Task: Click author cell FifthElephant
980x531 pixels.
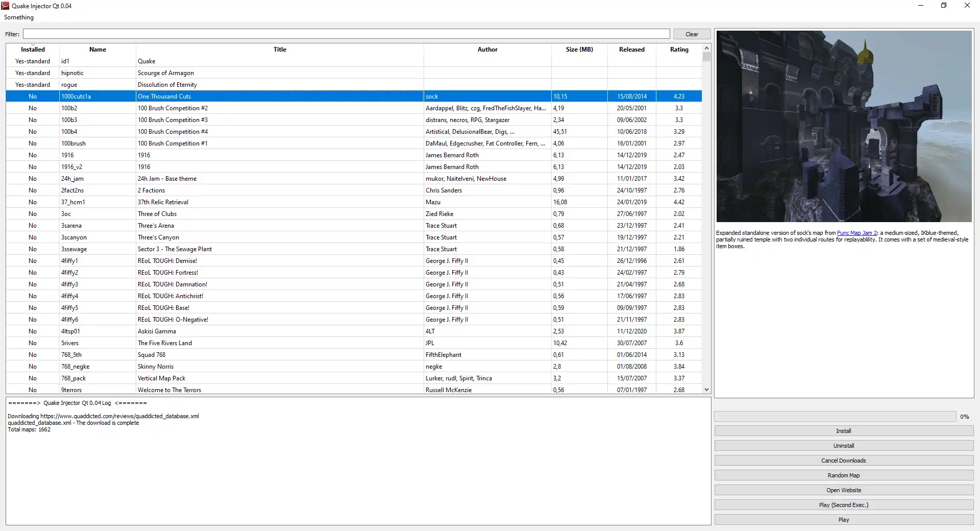Action: coord(487,355)
